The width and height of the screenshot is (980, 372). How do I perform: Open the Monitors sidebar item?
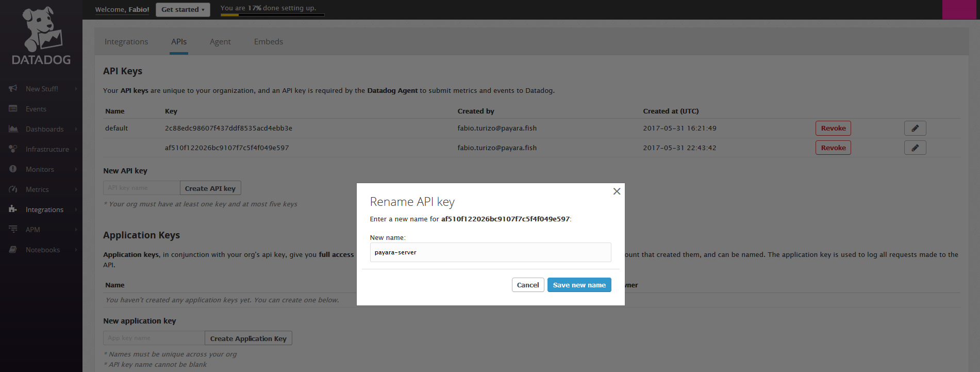coord(40,169)
